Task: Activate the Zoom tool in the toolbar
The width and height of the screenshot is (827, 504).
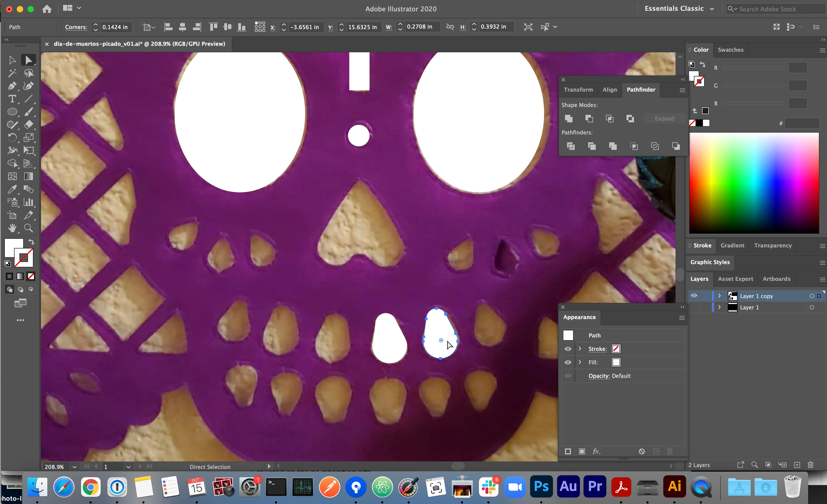Action: 29,228
